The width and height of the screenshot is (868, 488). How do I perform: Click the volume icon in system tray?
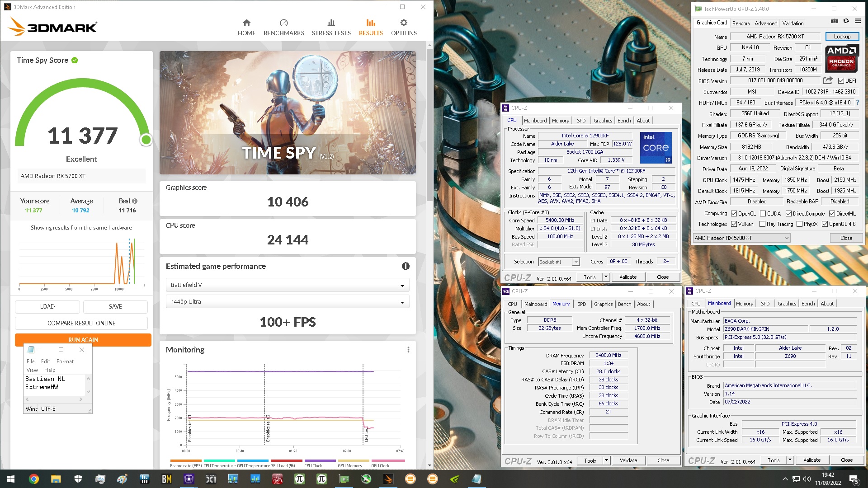807,479
